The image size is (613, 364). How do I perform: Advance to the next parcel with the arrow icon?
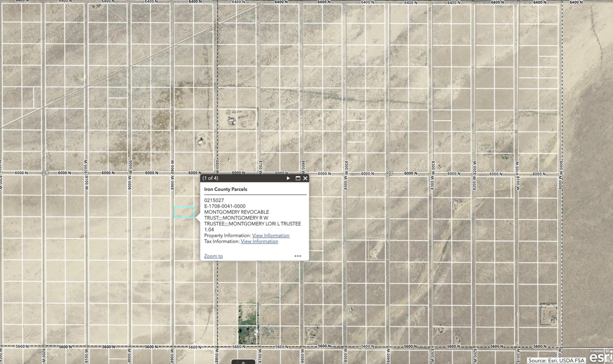point(289,178)
